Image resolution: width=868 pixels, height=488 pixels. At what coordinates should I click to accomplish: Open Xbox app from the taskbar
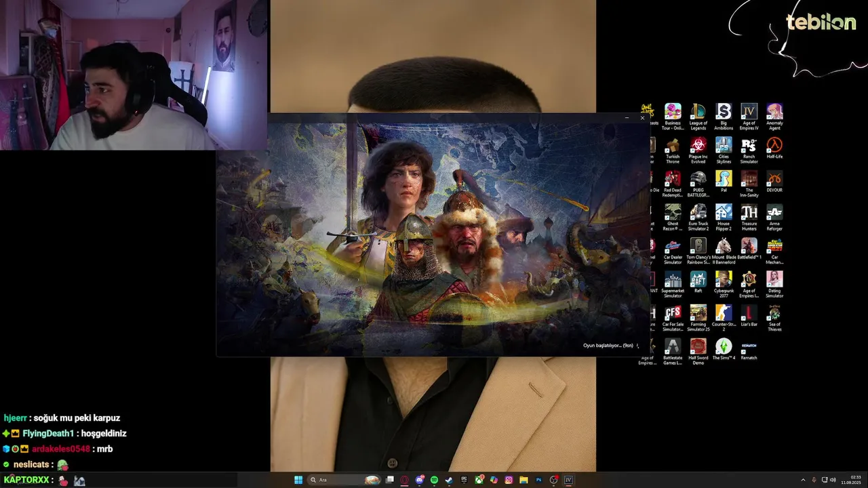[x=479, y=480]
